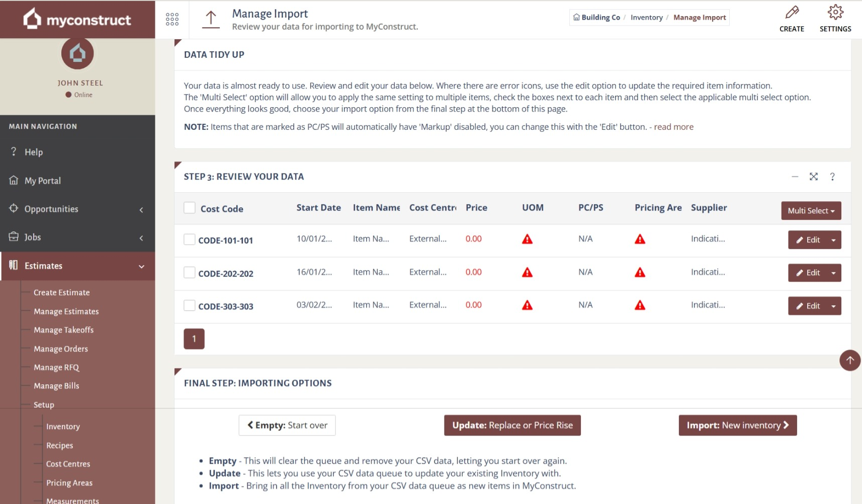Follow the 'read more' link
The image size is (862, 504).
point(673,127)
